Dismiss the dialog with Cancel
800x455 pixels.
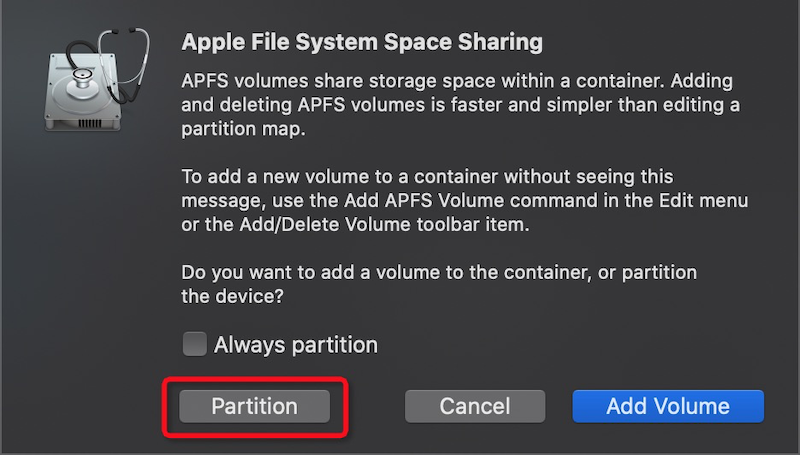475,406
